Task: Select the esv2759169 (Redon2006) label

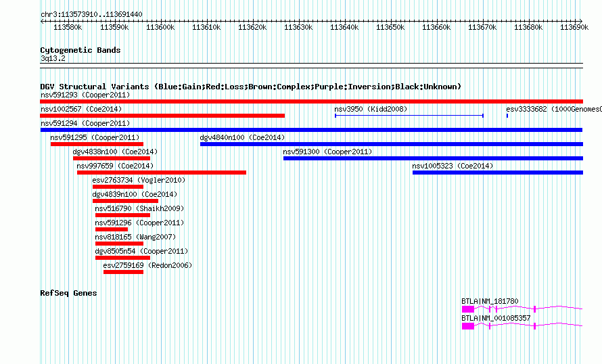Action: point(147,265)
